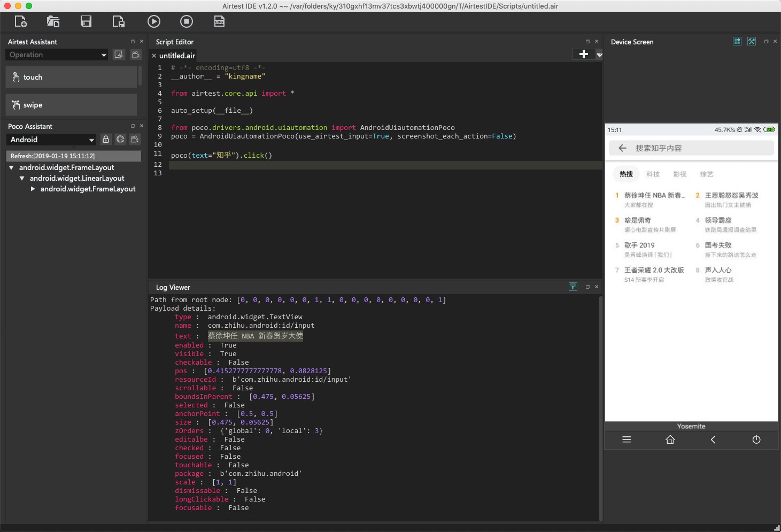The height and width of the screenshot is (532, 781).
Task: Switch to the 科技 tab on device
Action: 653,174
